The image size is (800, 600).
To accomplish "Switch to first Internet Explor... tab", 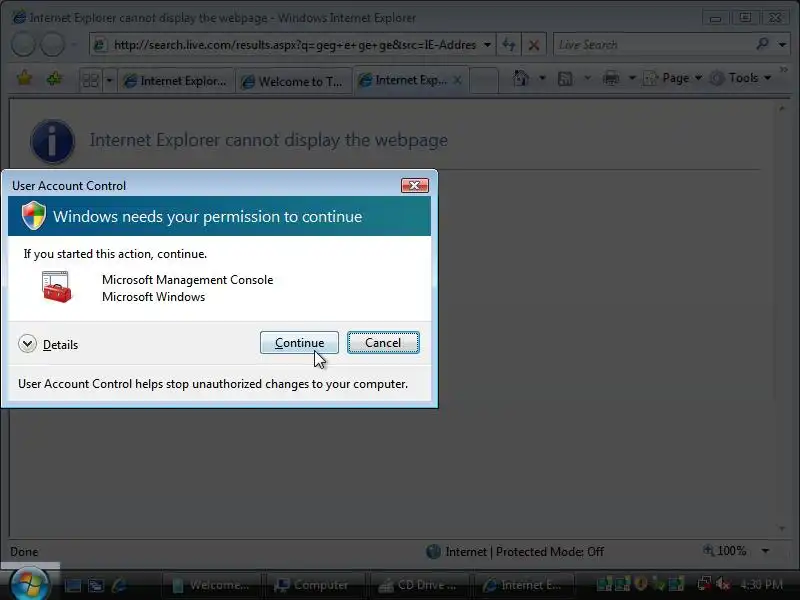I will click(176, 81).
